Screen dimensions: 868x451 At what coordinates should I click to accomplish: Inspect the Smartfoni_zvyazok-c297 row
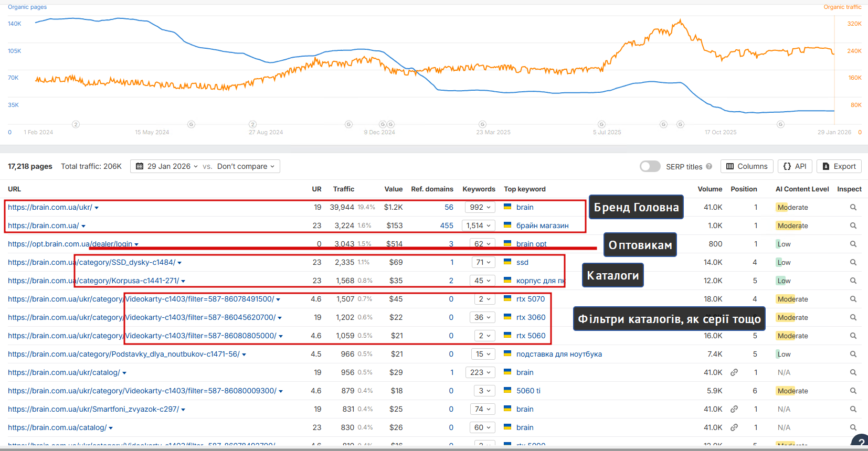tap(853, 409)
